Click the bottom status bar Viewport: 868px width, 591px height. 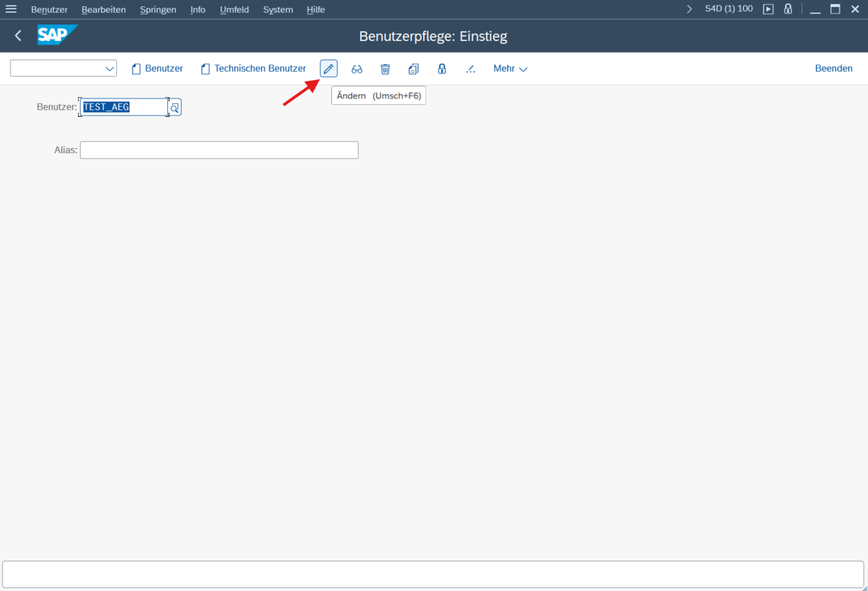click(433, 575)
